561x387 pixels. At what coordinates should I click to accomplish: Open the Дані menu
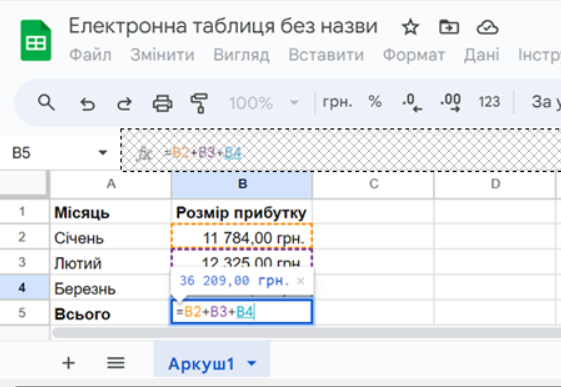click(482, 55)
